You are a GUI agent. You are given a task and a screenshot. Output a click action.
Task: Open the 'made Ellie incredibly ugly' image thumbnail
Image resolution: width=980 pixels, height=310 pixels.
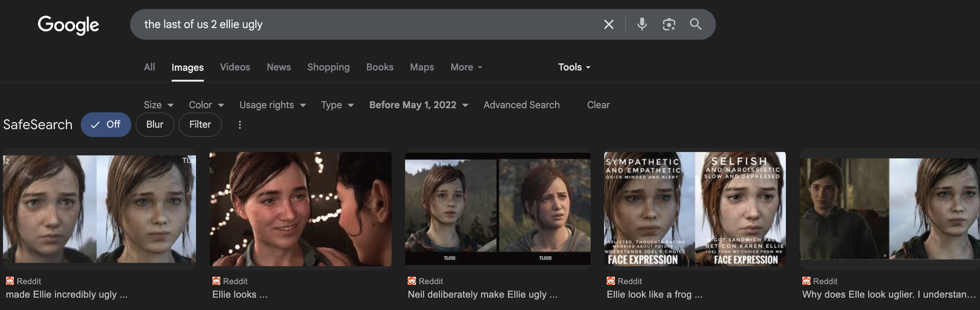99,209
